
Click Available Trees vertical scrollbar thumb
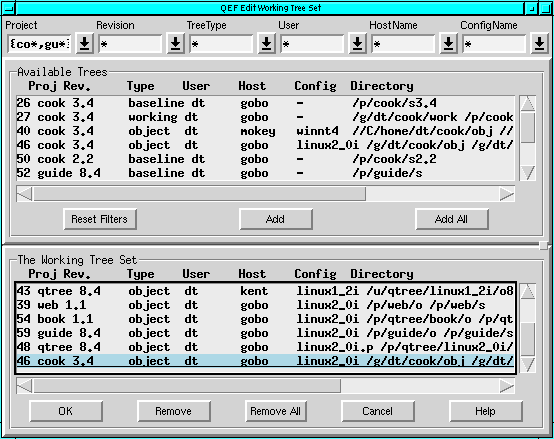click(528, 127)
